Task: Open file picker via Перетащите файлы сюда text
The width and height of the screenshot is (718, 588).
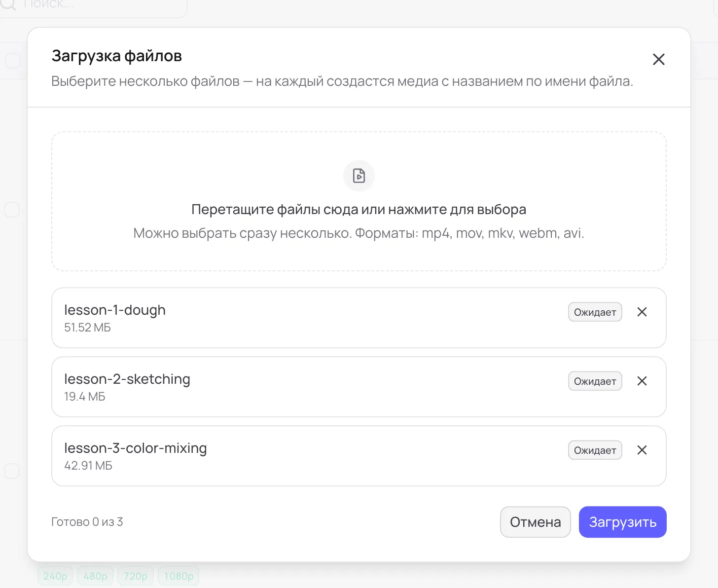Action: click(x=359, y=209)
